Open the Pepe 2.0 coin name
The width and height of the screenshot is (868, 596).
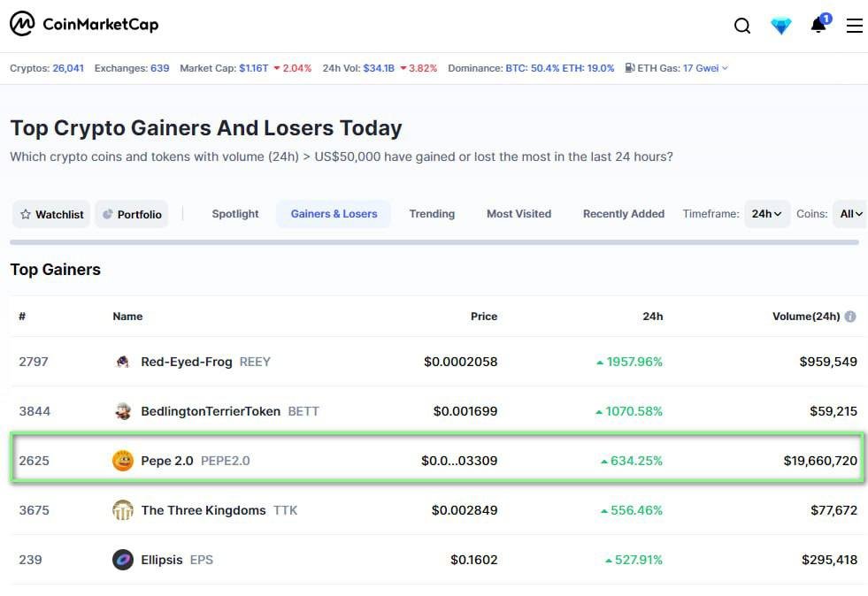(166, 461)
